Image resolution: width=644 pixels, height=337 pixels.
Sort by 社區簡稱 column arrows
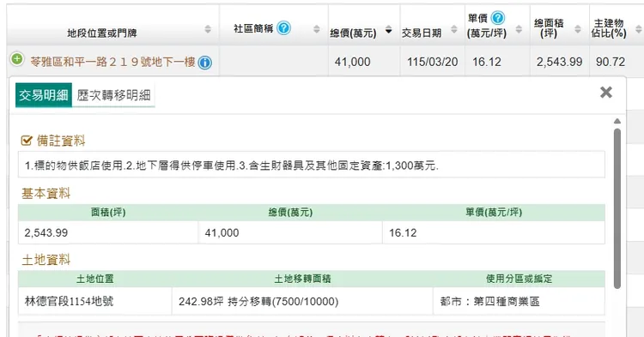(x=316, y=29)
